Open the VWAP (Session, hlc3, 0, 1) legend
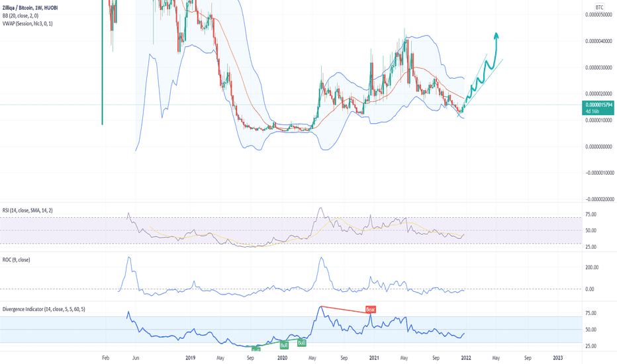 pos(28,24)
